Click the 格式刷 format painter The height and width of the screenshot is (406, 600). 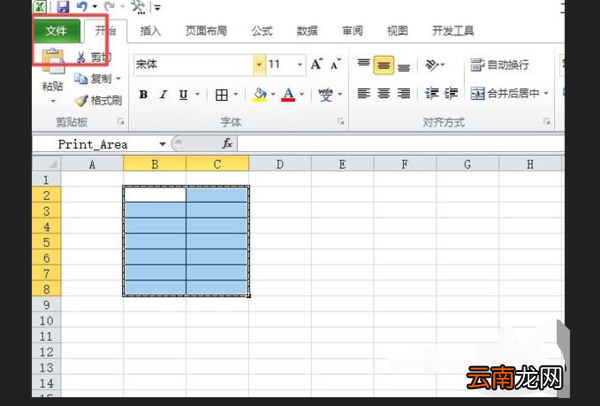(x=98, y=100)
